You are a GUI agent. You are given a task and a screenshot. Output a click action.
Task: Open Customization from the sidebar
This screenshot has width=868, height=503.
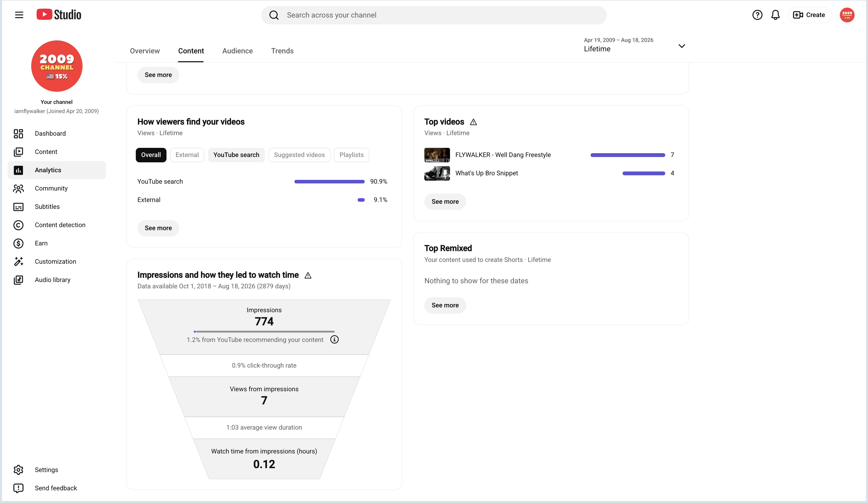pyautogui.click(x=57, y=261)
